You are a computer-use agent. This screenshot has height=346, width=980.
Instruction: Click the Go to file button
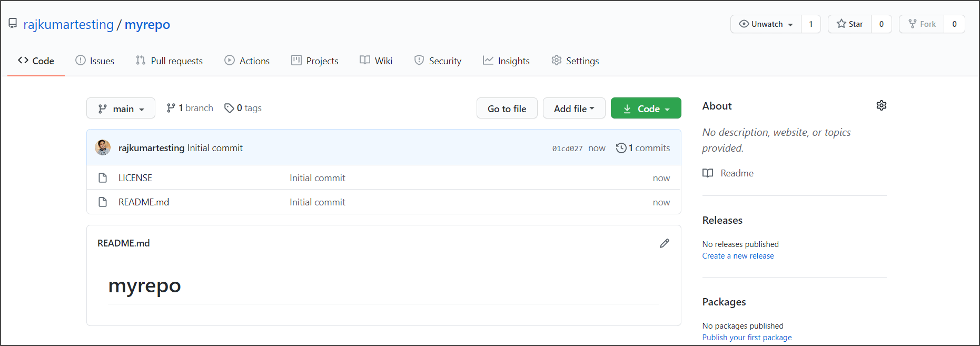507,108
